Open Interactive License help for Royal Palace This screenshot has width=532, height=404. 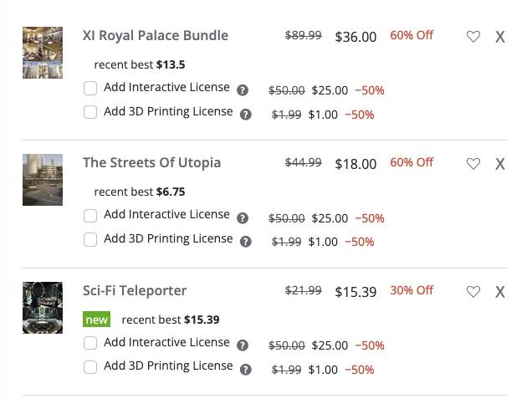243,90
